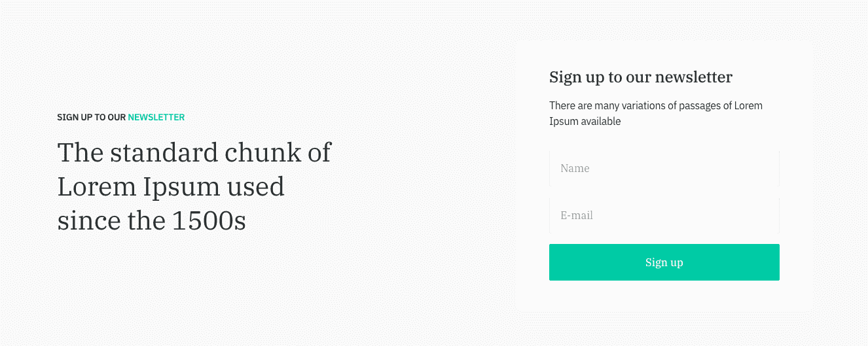Focus the E-mail input field
Screen dimensions: 868x346
(664, 215)
